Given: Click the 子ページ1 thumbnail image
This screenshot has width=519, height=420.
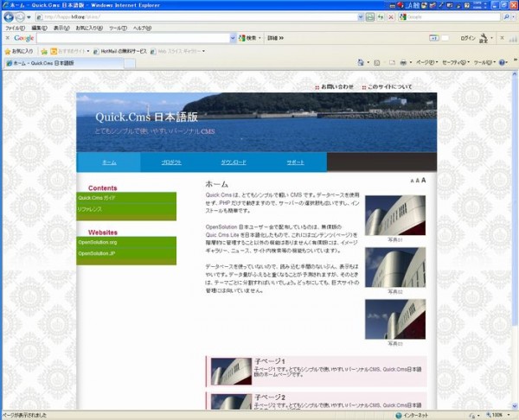Looking at the screenshot, I should pos(231,372).
